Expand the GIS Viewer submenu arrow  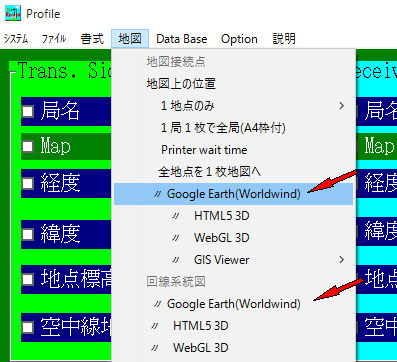[x=341, y=260]
